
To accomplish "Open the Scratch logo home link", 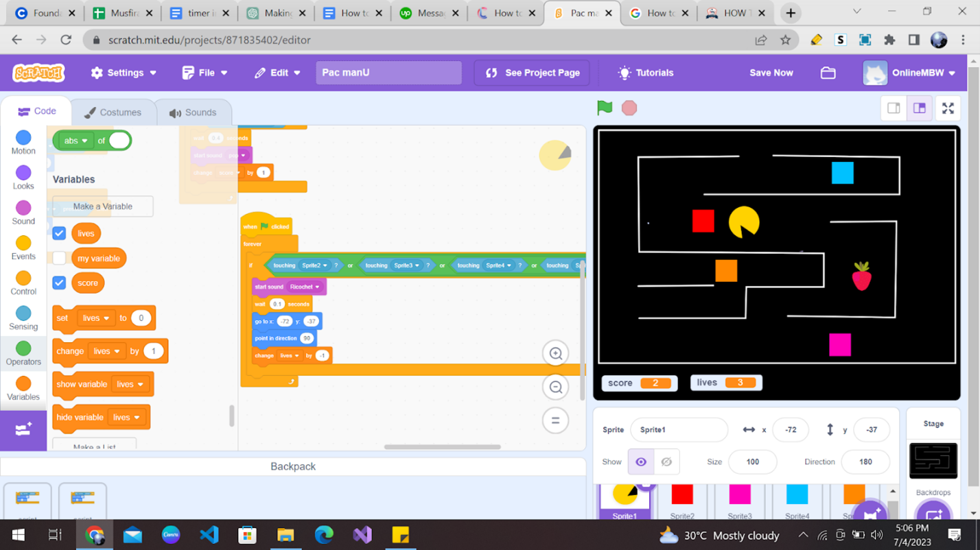I will tap(38, 73).
